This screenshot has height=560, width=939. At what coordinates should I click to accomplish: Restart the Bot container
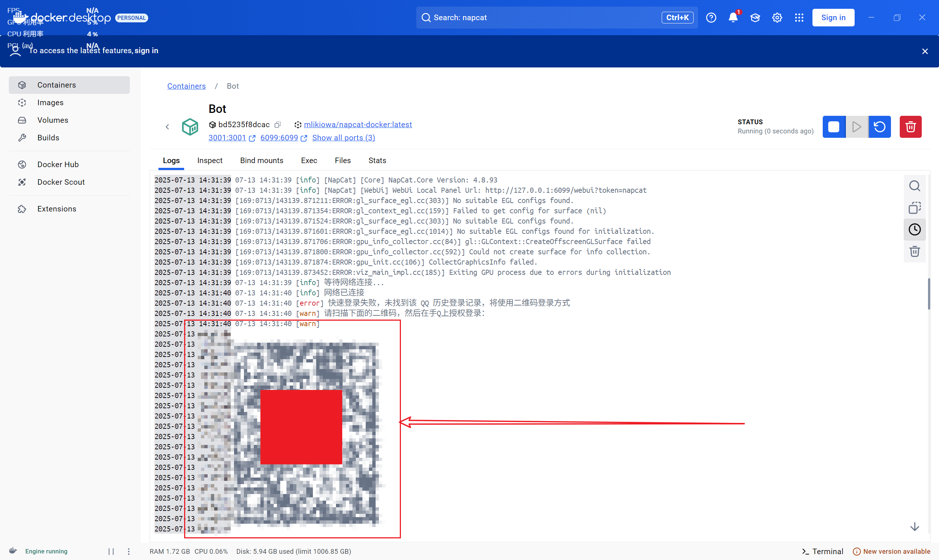point(880,127)
